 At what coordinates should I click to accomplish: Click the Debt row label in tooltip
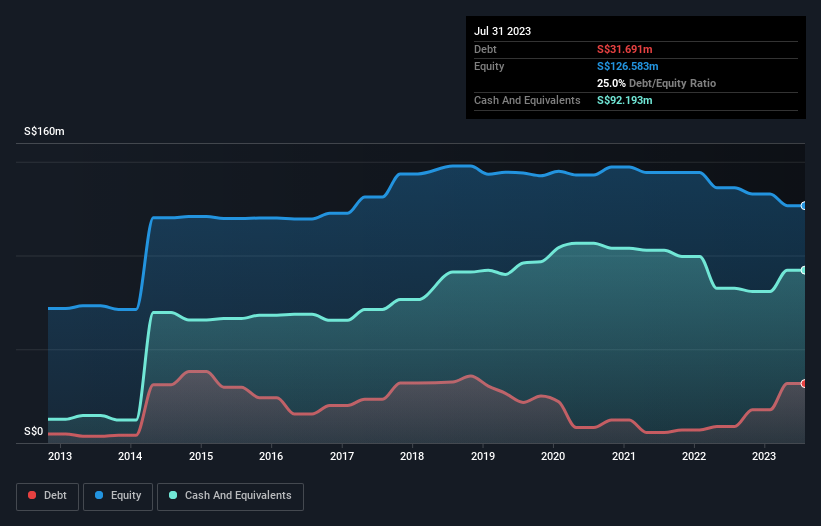[x=485, y=49]
